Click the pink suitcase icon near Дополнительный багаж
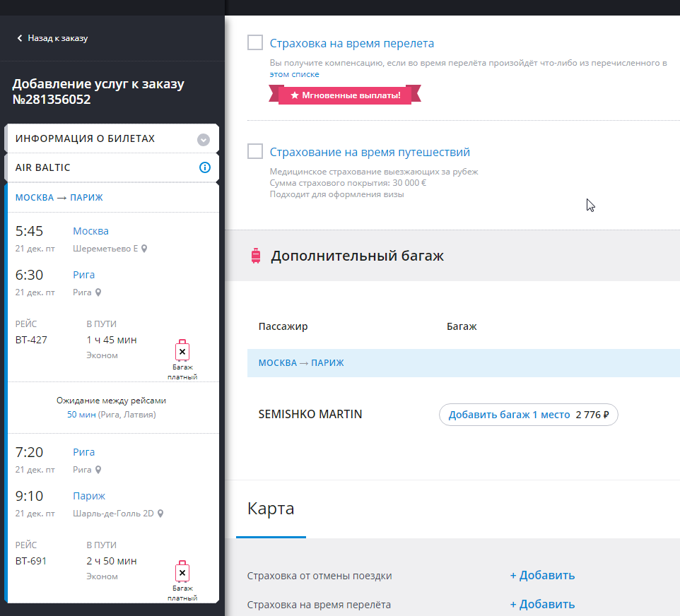Viewport: 680px width, 616px height. click(x=256, y=256)
